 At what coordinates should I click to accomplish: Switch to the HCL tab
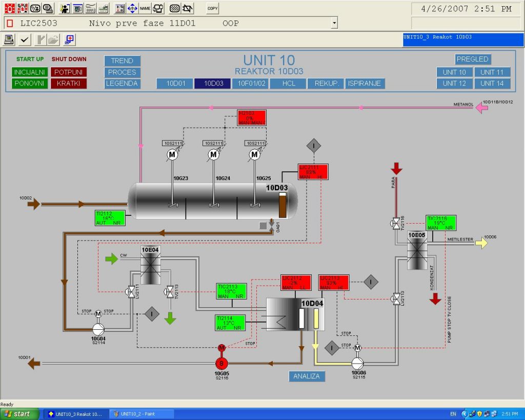[x=289, y=84]
